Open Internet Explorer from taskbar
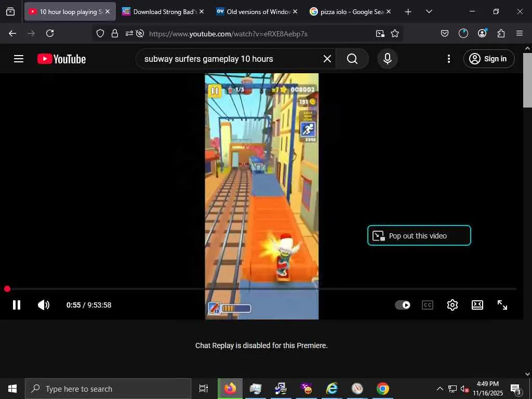This screenshot has width=532, height=399. (x=331, y=389)
